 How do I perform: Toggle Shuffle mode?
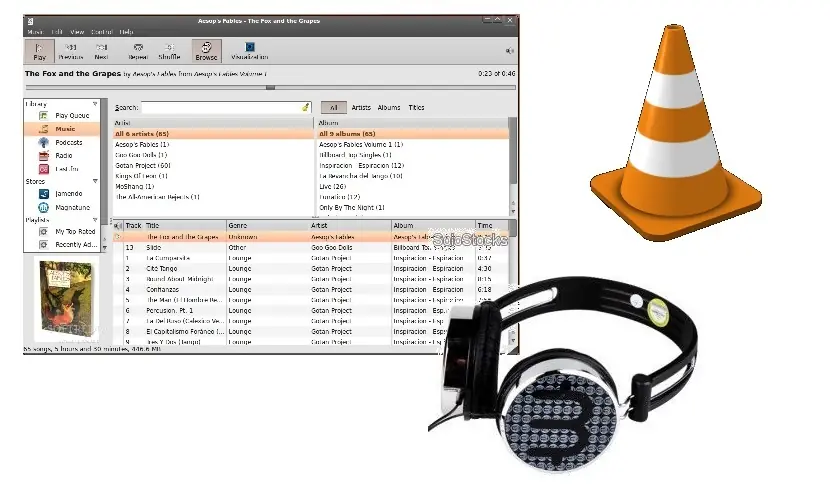pyautogui.click(x=169, y=51)
